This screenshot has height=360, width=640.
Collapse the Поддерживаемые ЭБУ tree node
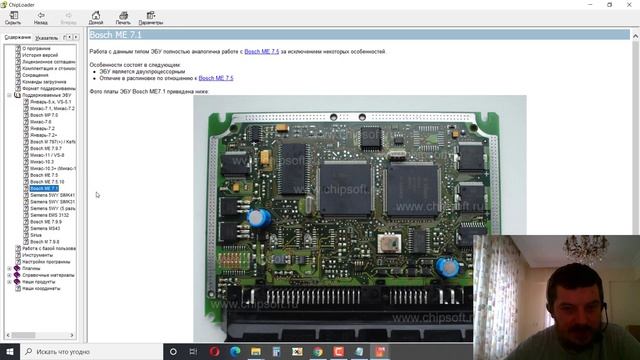point(9,95)
